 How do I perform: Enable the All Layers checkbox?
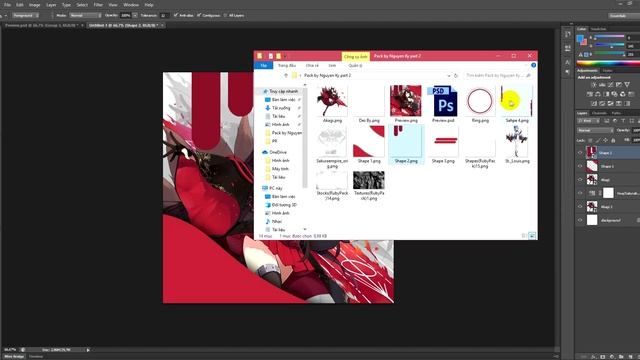225,15
